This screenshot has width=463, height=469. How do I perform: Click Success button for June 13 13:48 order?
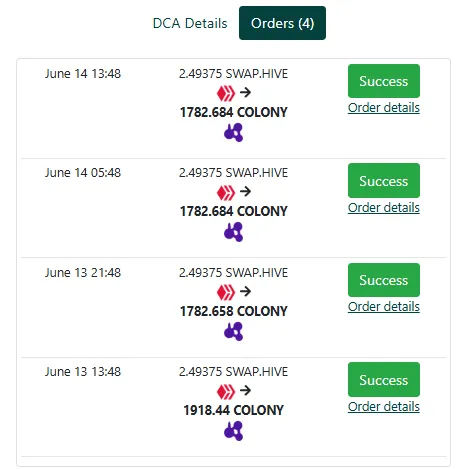[384, 380]
